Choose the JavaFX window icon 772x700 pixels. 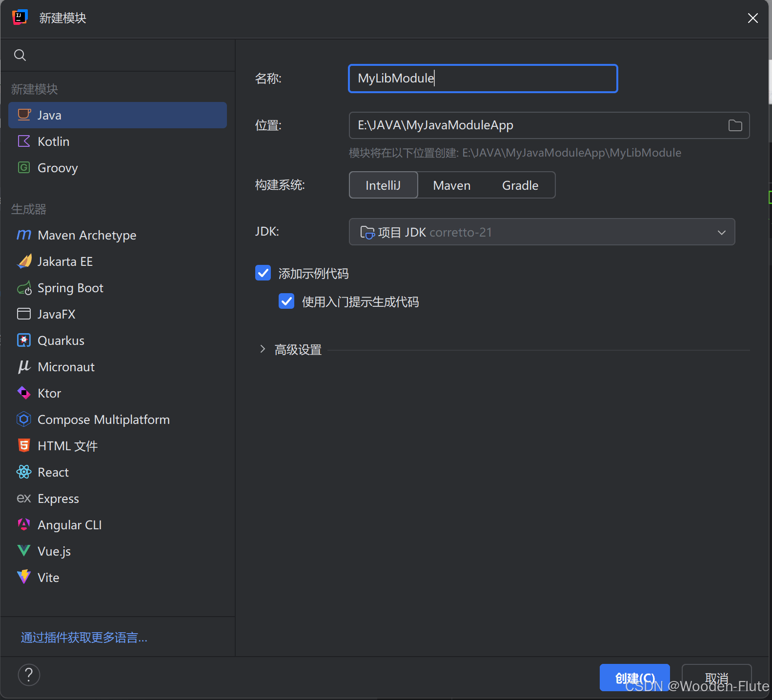click(x=24, y=314)
